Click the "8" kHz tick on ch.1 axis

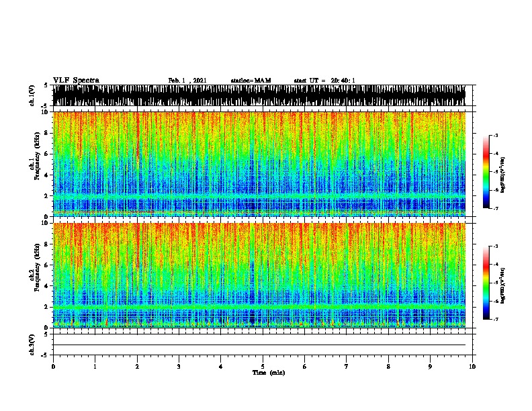tap(46, 133)
